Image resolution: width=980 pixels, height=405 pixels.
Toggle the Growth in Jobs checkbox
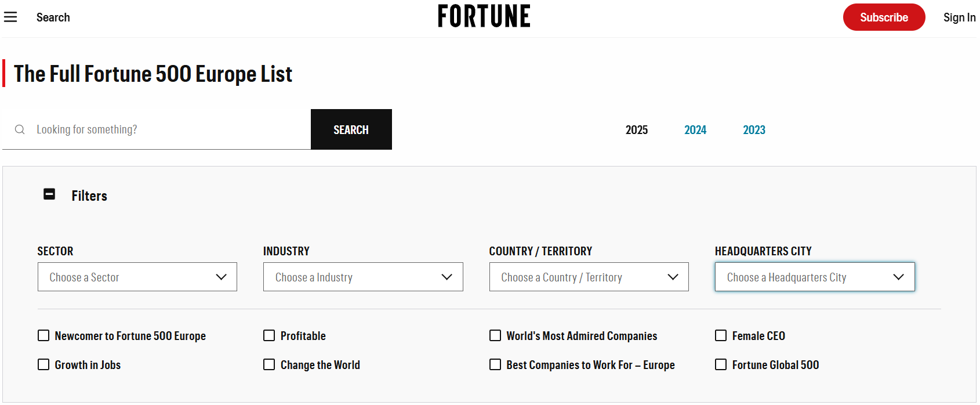(43, 364)
